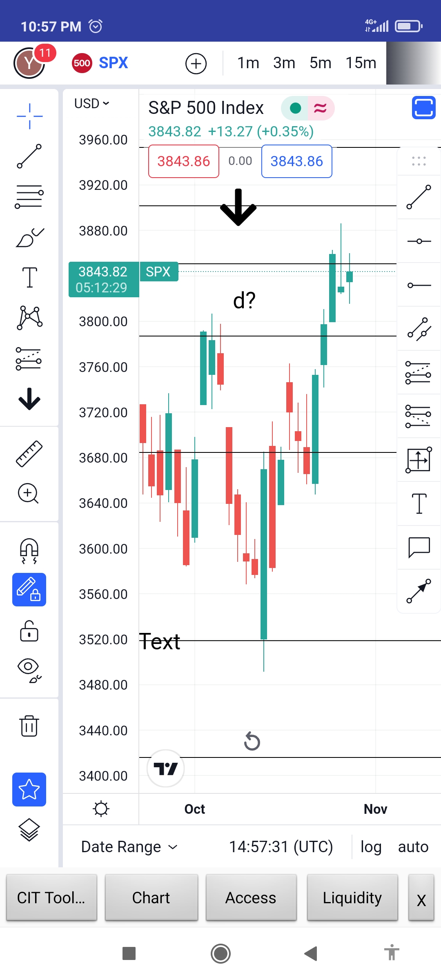Enable the log scale option
The image size is (441, 980).
(371, 847)
